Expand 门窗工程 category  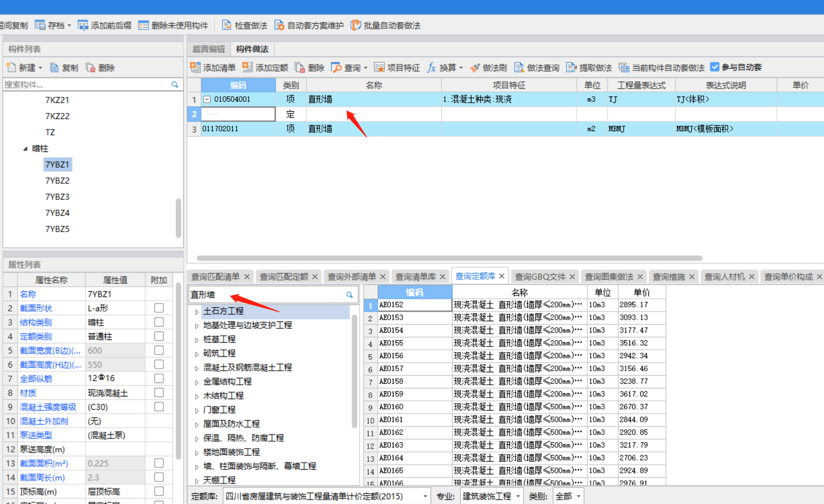point(197,411)
